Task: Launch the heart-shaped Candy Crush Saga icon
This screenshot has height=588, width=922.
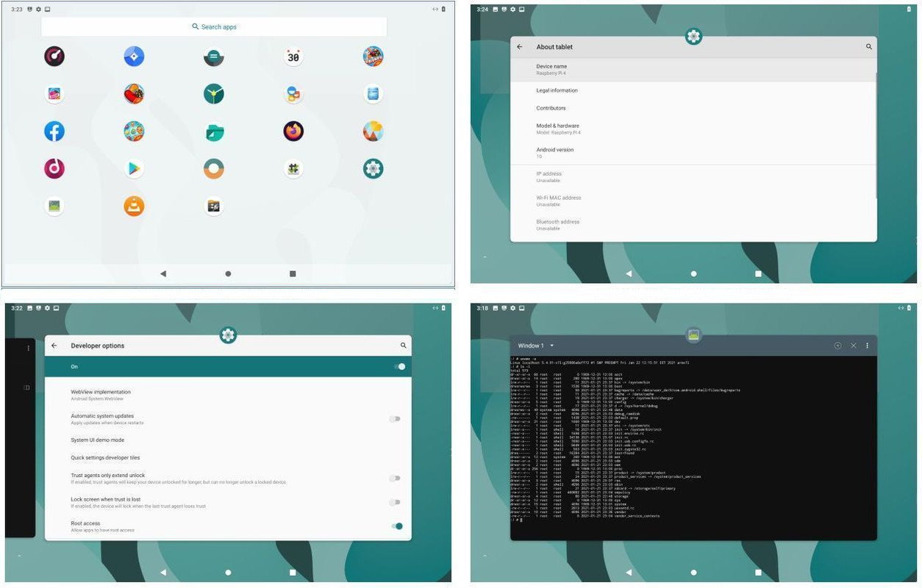Action: tap(134, 93)
